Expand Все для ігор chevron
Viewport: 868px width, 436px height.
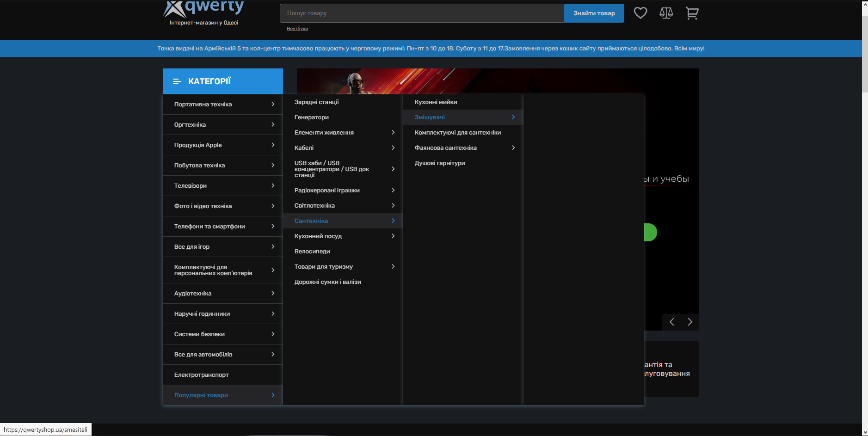pos(273,247)
